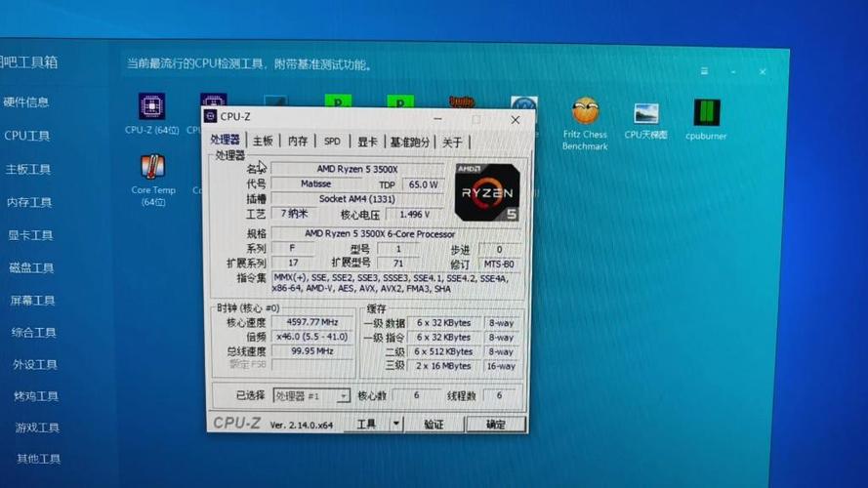
Task: Click the 工具 button
Action: (366, 424)
